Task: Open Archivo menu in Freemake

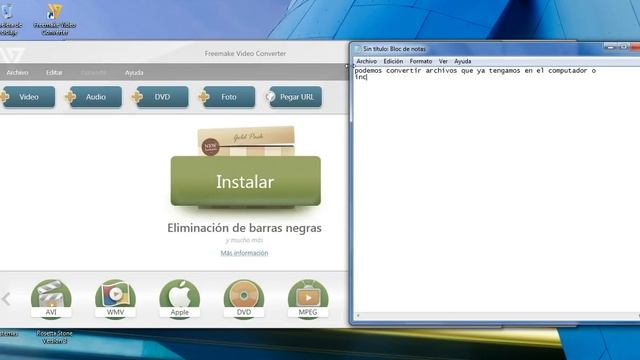Action: 17,73
